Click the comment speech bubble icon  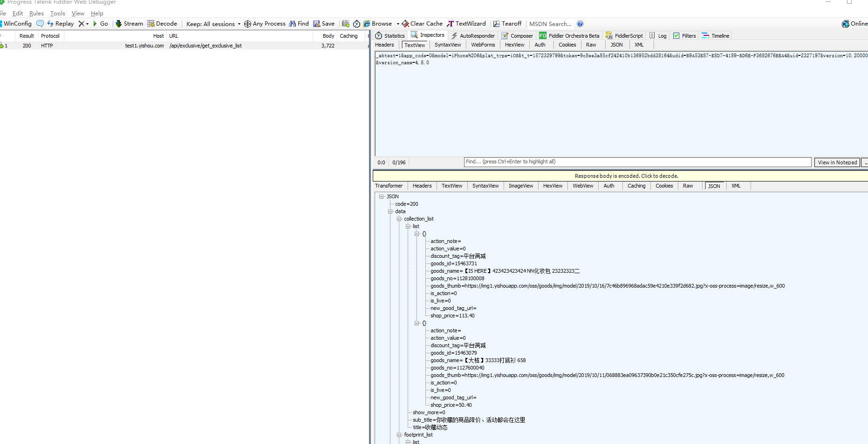pyautogui.click(x=40, y=24)
